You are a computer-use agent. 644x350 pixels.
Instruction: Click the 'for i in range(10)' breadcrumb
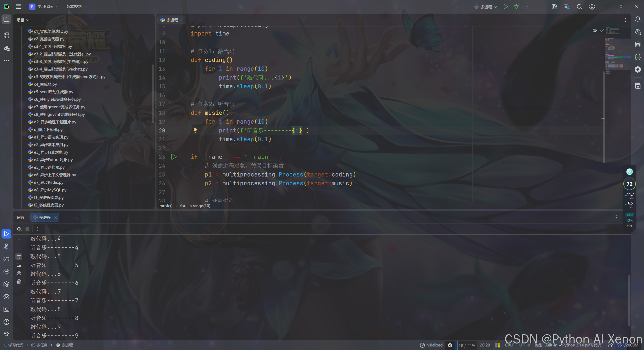(195, 206)
